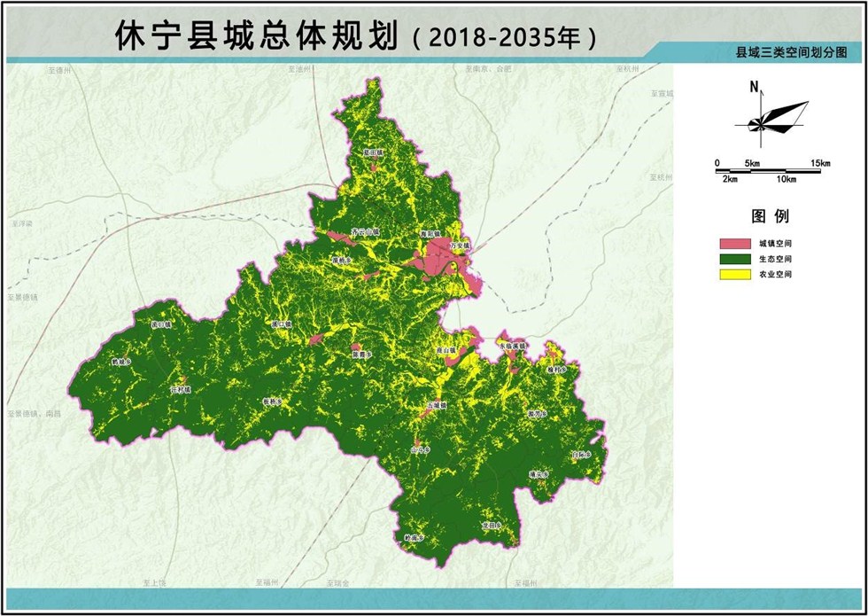This screenshot has height=616, width=868.
Task: Click the 流口镇 town label
Action: [161, 324]
